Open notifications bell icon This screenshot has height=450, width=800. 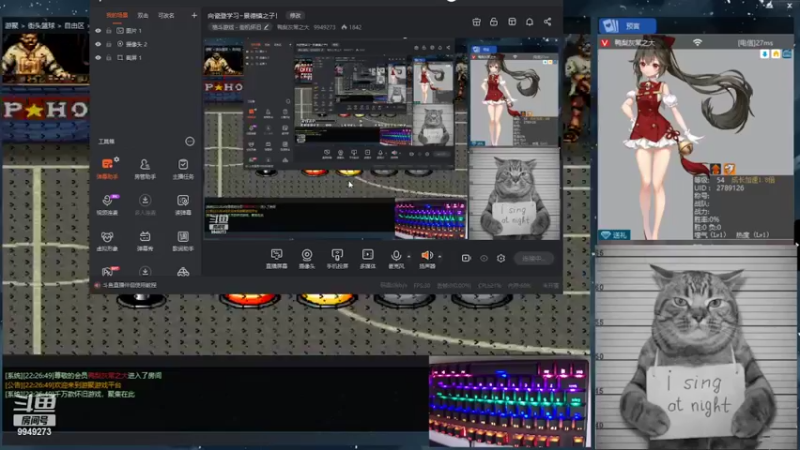pyautogui.click(x=530, y=22)
